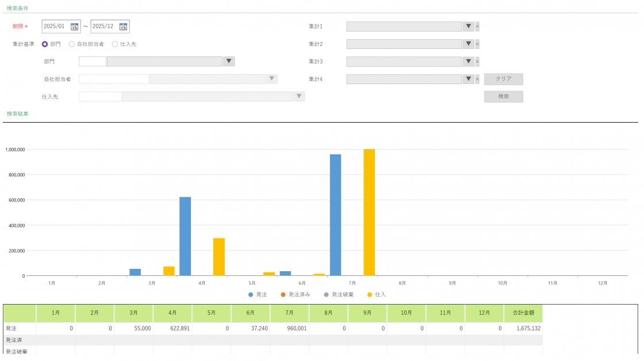Click the 合計金額 column header
The height and width of the screenshot is (361, 644).
tap(523, 313)
